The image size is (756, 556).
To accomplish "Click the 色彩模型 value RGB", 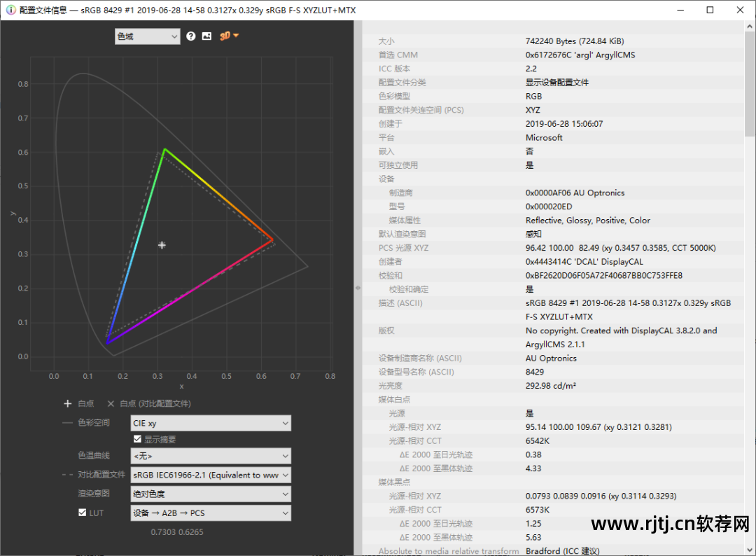I will coord(533,97).
